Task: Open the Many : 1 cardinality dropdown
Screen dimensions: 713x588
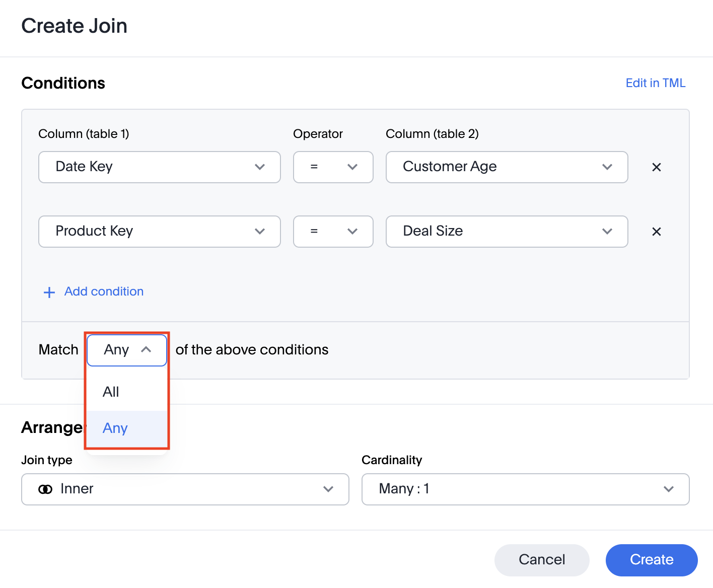Action: 525,489
